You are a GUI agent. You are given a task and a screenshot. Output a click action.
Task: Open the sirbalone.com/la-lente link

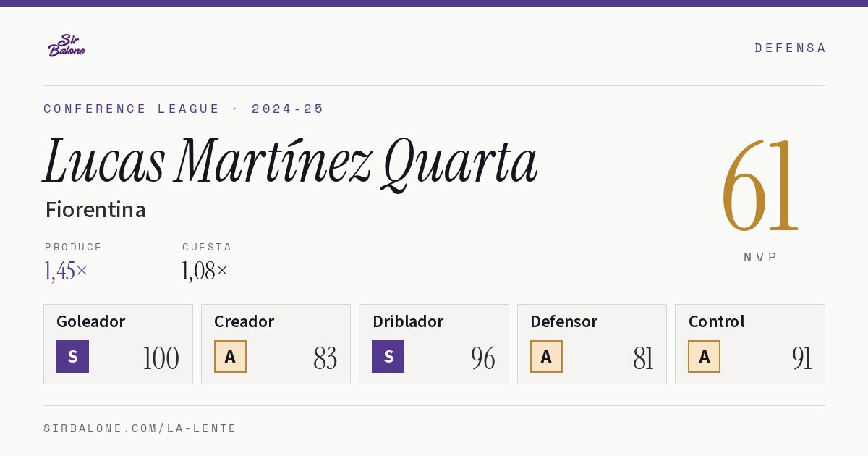pyautogui.click(x=140, y=428)
